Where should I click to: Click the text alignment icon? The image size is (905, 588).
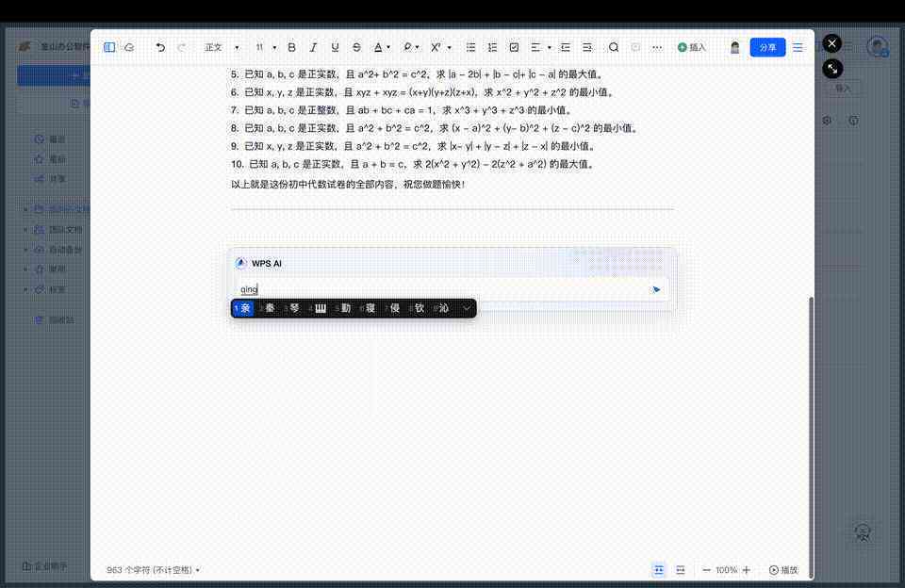tap(535, 47)
